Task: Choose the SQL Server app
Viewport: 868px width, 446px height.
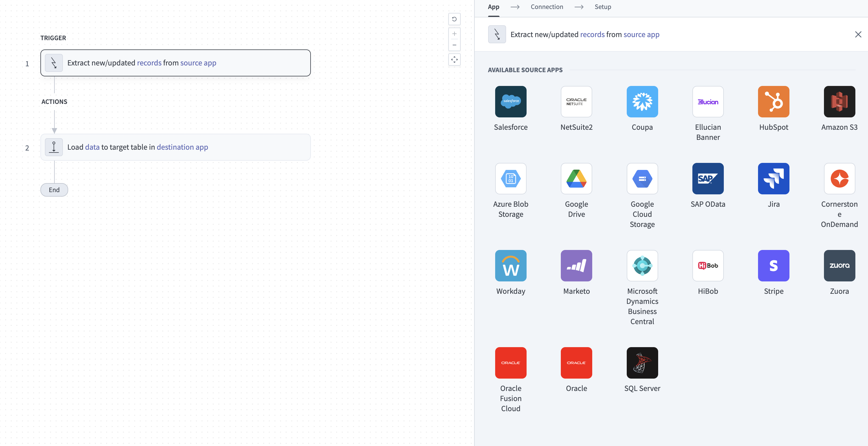Action: coord(642,363)
